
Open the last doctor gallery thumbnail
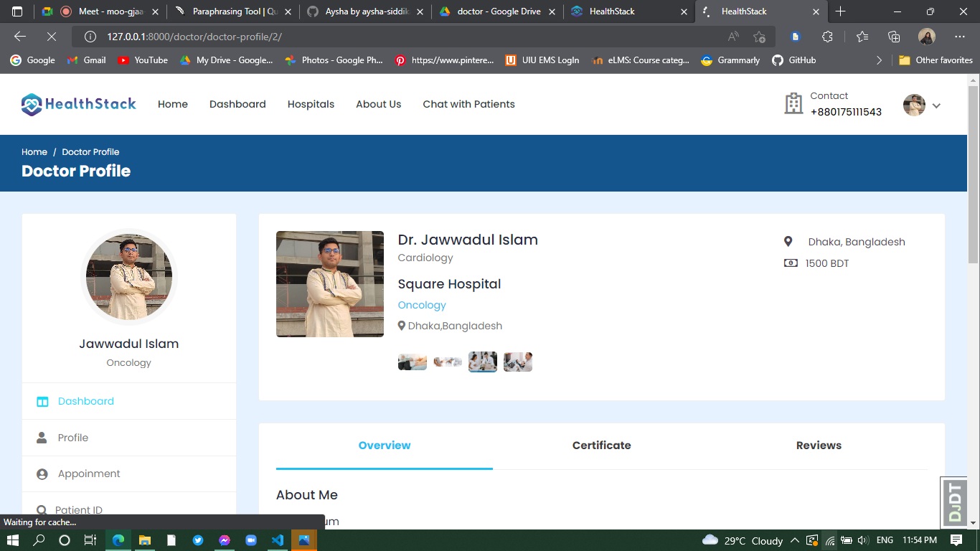pyautogui.click(x=517, y=361)
